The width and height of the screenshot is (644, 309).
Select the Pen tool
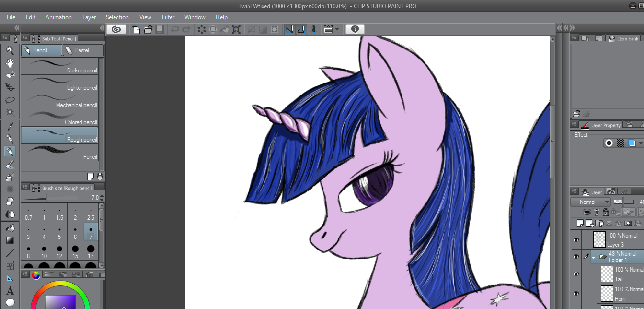point(10,139)
